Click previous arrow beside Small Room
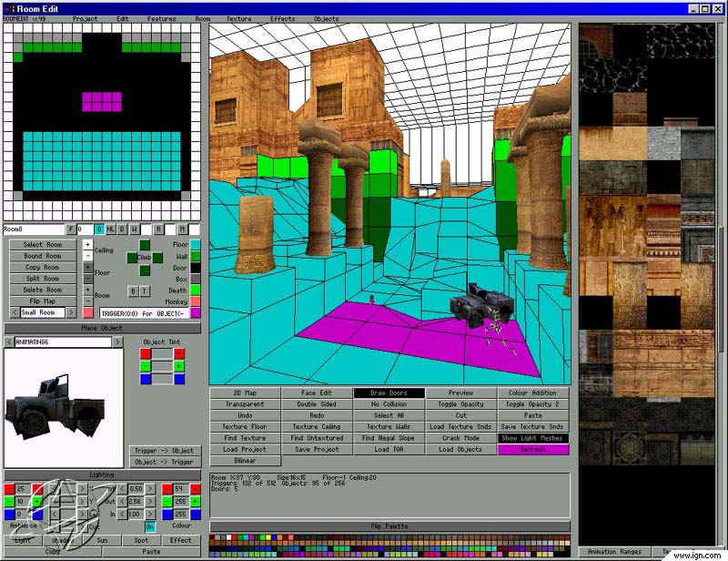Image resolution: width=728 pixels, height=561 pixels. point(15,312)
